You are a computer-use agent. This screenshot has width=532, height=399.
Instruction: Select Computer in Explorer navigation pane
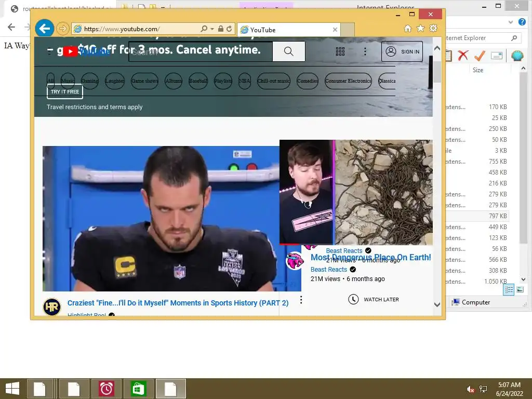pyautogui.click(x=471, y=302)
